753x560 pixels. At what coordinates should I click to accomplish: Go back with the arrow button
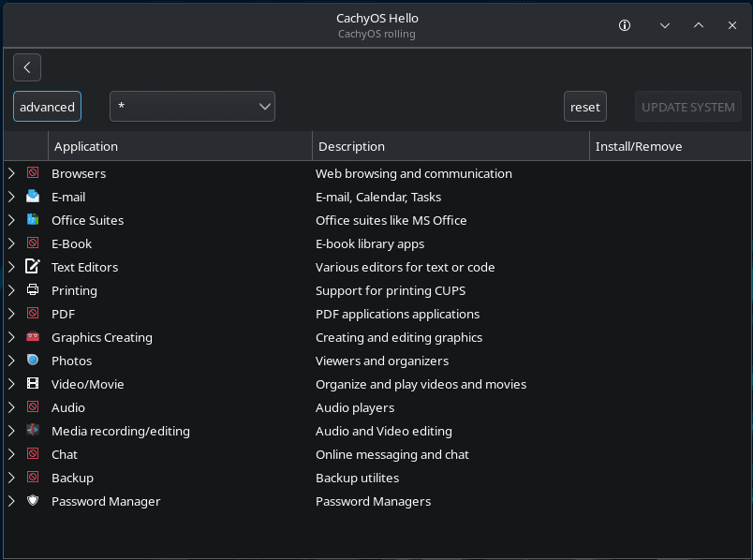click(26, 66)
